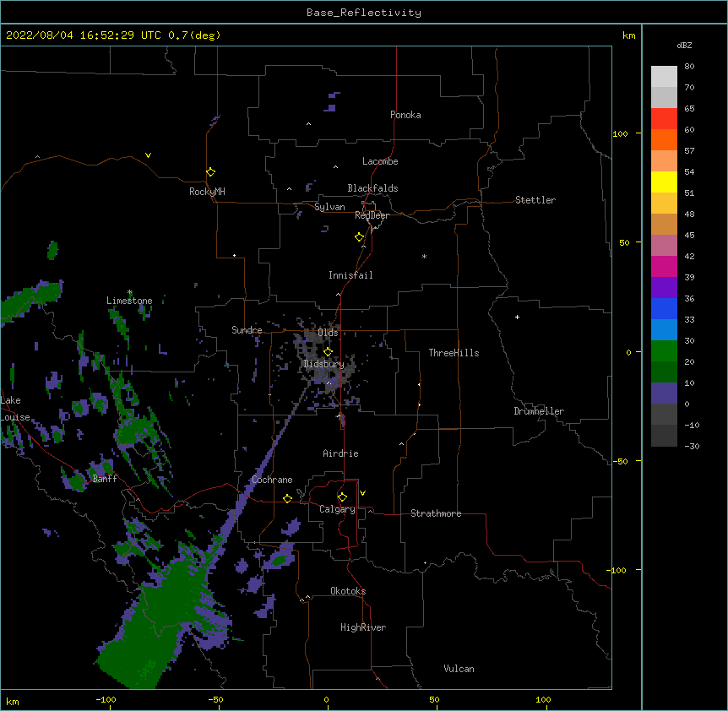This screenshot has width=728, height=711.
Task: Click the asterisk marker above Limestone
Action: 129,292
